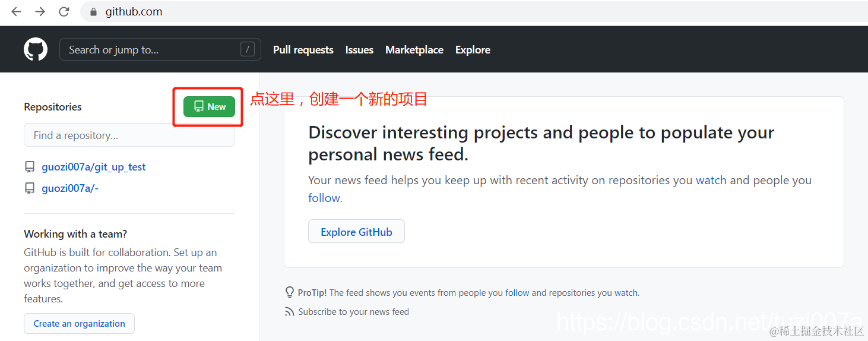
Task: Click repo icon next to guozi007a/-
Action: 30,188
